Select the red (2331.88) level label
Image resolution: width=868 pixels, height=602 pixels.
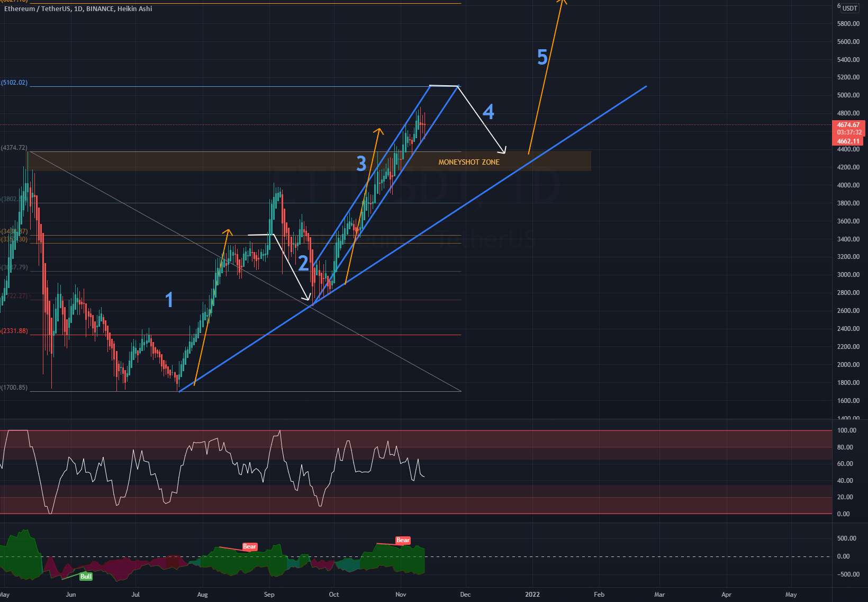tap(14, 331)
